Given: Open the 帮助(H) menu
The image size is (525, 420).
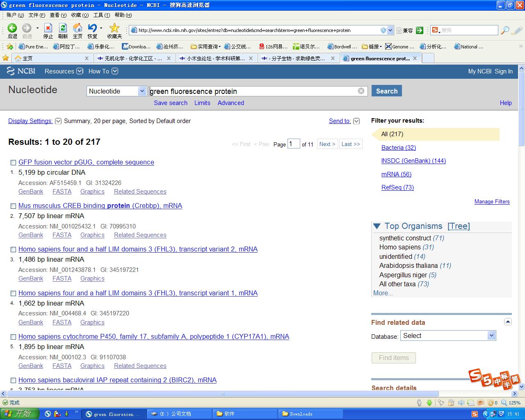Looking at the screenshot, I should point(123,15).
